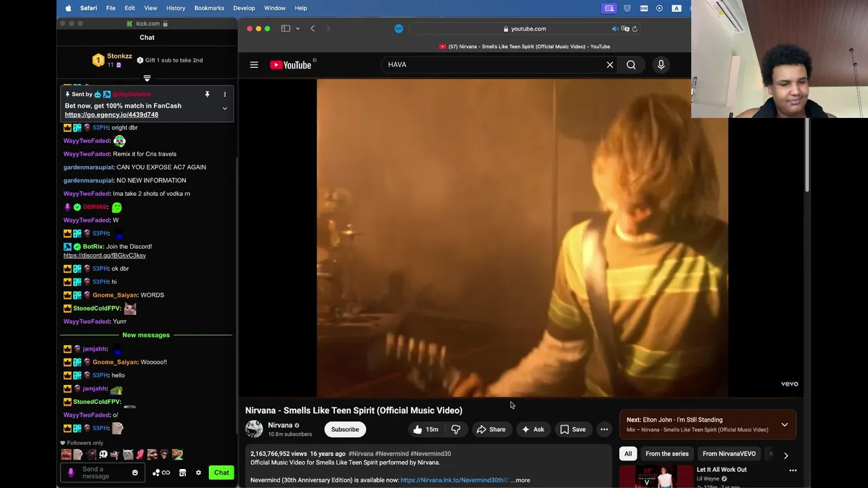Image resolution: width=868 pixels, height=488 pixels.
Task: Open options for Let It All Work Out
Action: pyautogui.click(x=793, y=470)
